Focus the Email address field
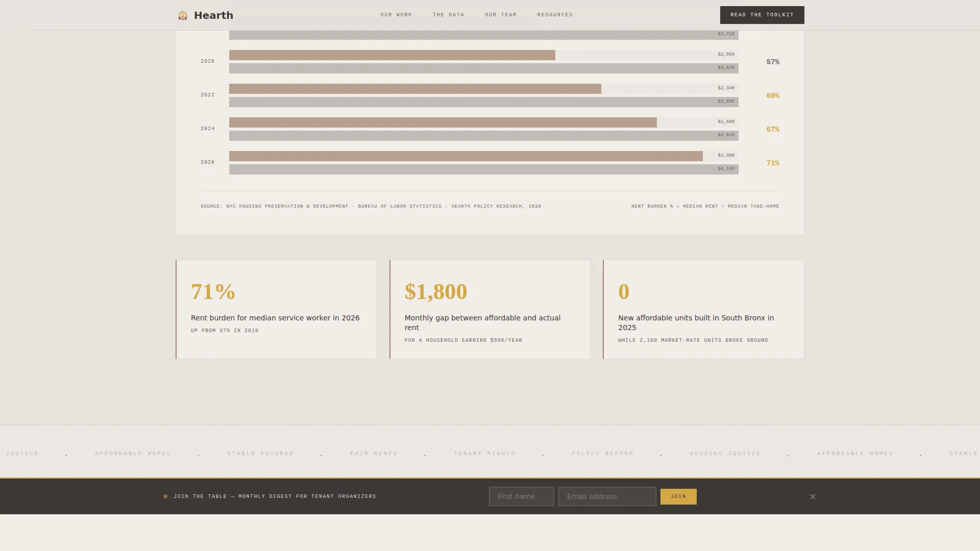The height and width of the screenshot is (551, 980). coord(607,496)
